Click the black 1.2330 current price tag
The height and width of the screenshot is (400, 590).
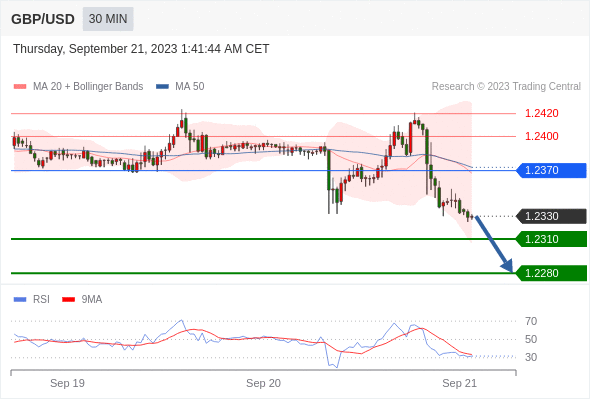(x=551, y=216)
